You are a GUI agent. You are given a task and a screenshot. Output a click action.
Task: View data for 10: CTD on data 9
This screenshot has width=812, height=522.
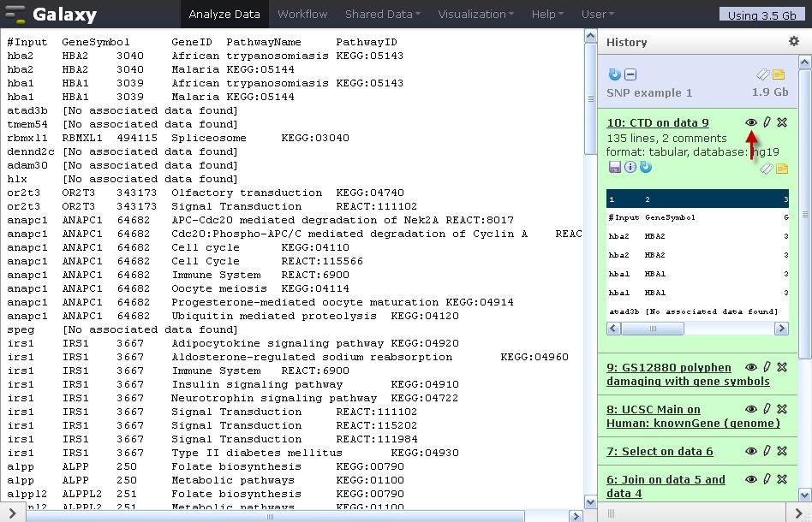751,122
